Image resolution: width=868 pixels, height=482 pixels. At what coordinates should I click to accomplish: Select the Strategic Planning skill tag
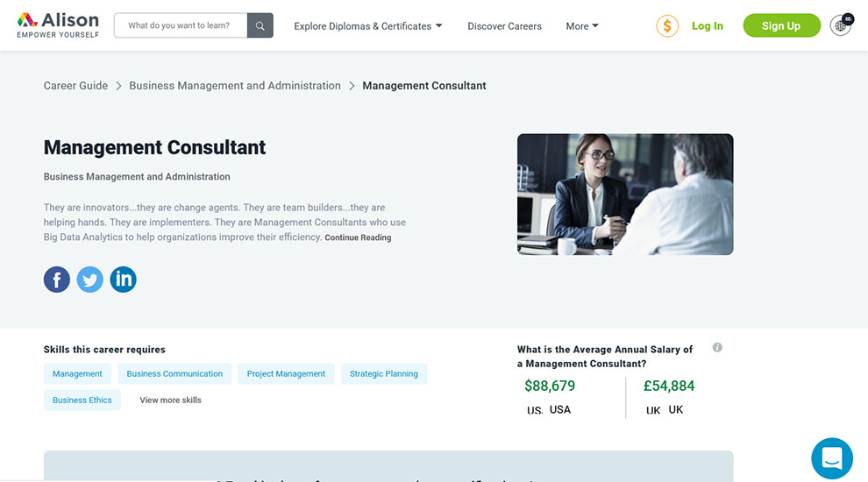(384, 373)
